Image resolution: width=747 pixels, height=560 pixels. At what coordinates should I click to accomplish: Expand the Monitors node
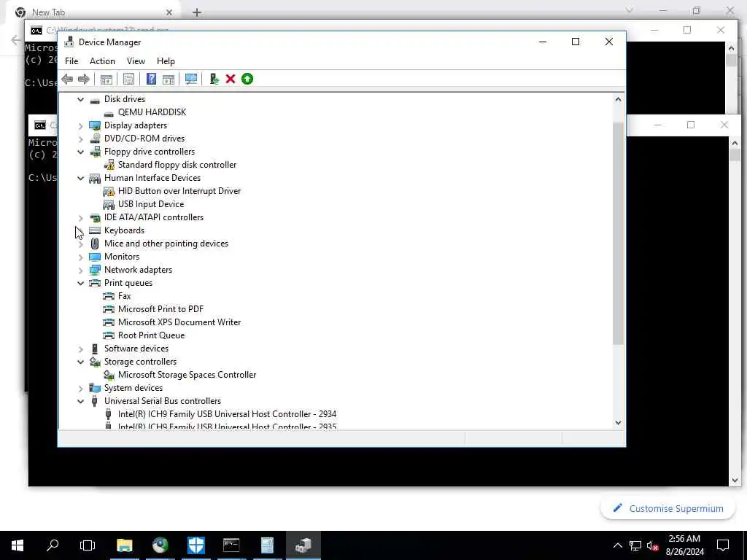[x=80, y=257]
